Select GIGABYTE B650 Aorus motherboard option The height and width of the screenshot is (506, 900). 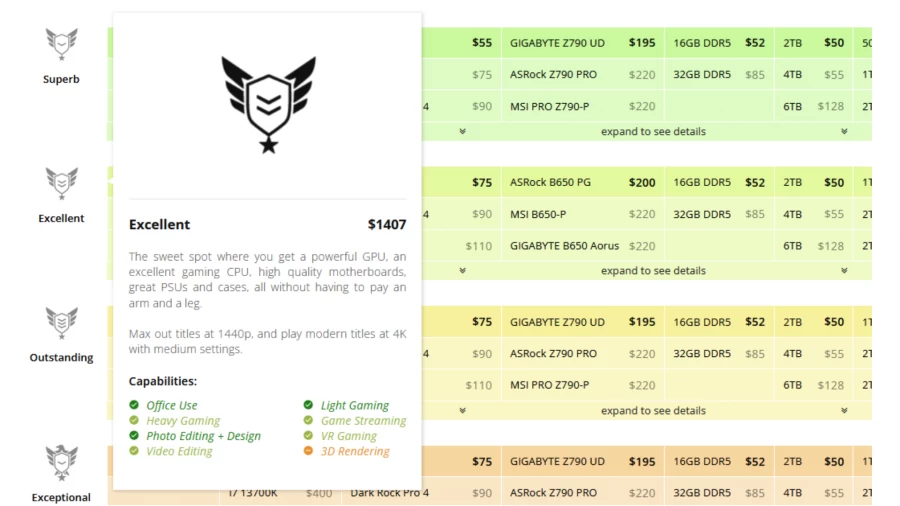[564, 246]
